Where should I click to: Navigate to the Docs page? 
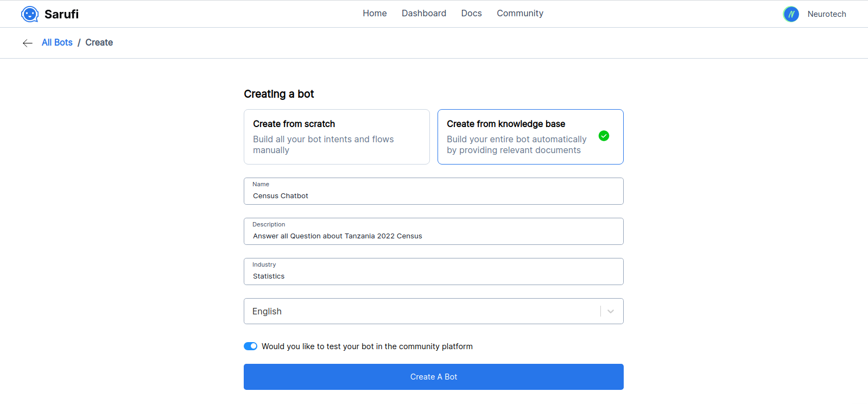[x=471, y=13]
